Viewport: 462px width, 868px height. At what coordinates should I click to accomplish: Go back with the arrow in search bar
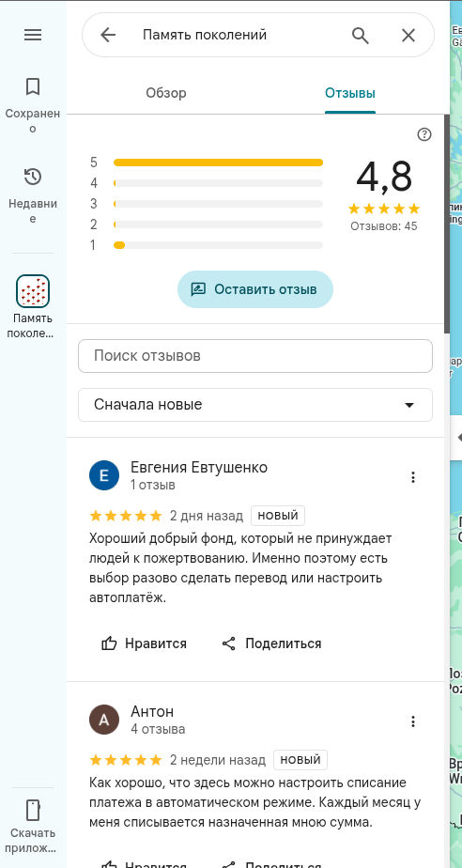point(108,35)
